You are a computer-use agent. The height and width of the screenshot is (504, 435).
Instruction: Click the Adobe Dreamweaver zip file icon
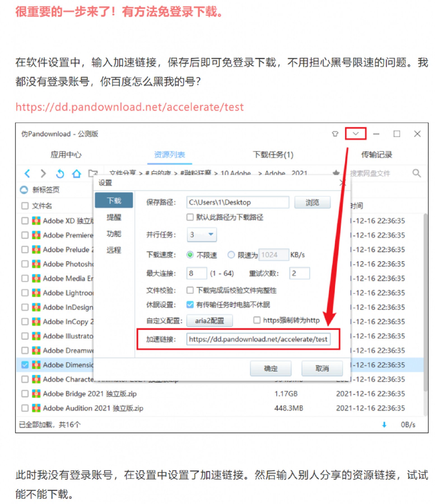(36, 351)
